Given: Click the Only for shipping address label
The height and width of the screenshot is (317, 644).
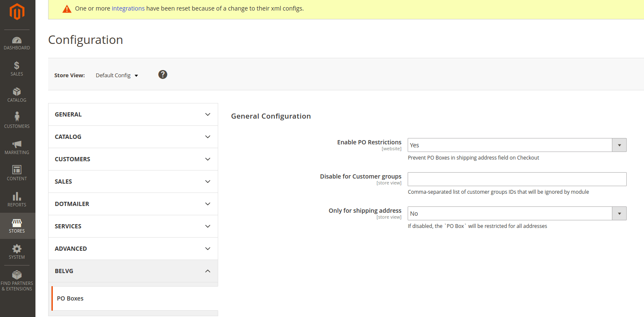Looking at the screenshot, I should pos(365,211).
